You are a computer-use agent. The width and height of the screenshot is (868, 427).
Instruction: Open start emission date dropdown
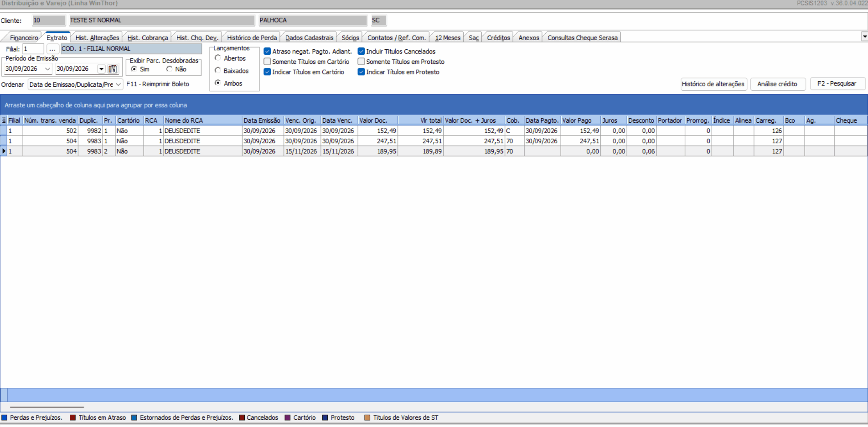[47, 69]
